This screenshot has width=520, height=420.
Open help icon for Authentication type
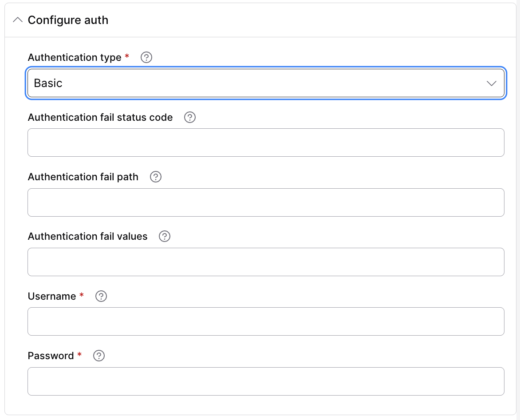146,57
